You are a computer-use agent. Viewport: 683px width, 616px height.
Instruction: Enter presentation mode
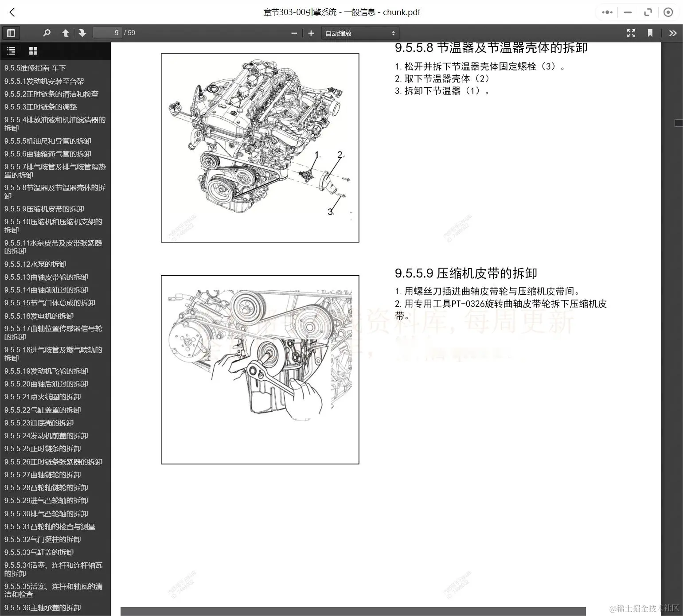tap(631, 33)
